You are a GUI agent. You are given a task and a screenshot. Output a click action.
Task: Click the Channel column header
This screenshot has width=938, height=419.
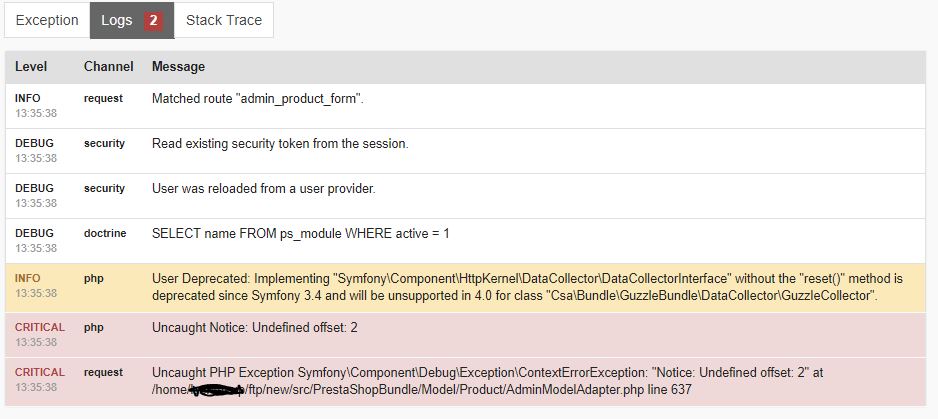[108, 67]
